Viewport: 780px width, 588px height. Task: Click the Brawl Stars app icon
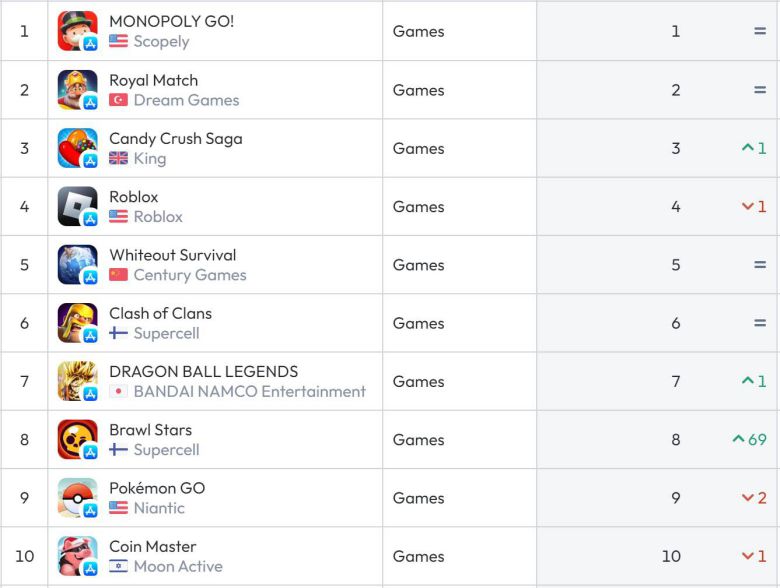[77, 440]
